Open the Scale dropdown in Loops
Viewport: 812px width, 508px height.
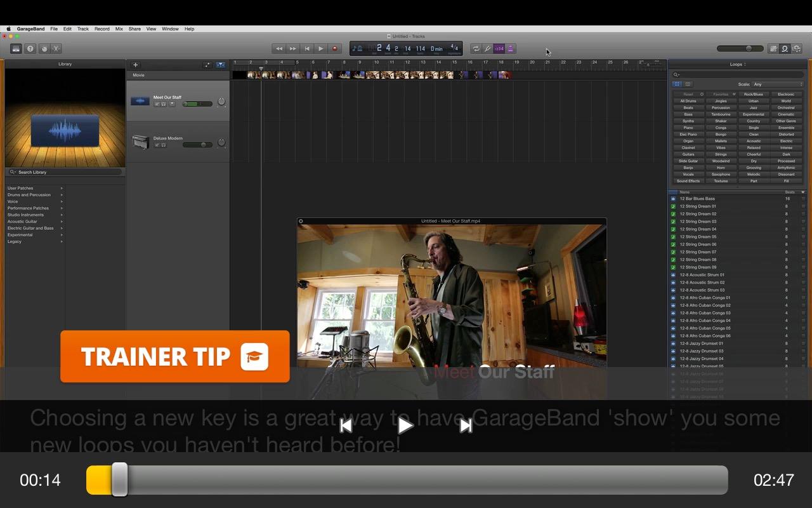778,84
